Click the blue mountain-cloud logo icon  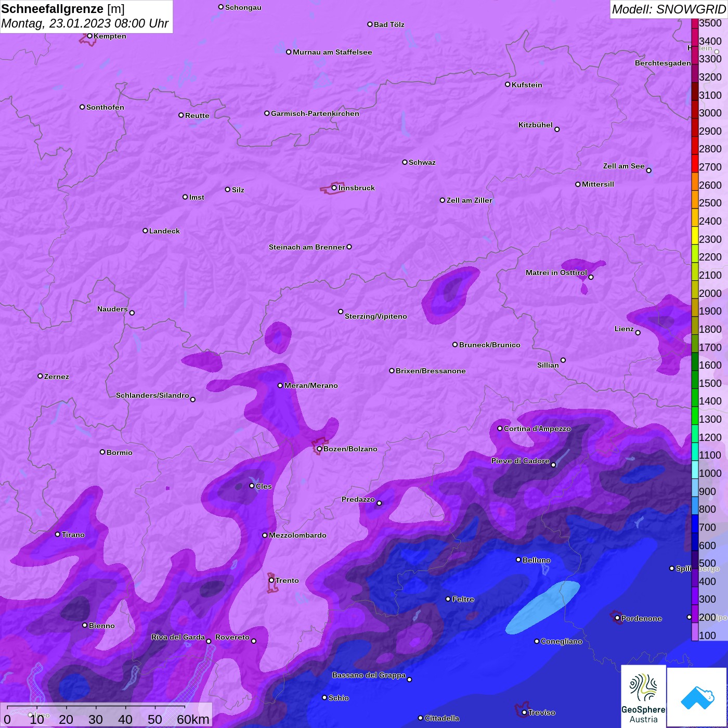(697, 697)
